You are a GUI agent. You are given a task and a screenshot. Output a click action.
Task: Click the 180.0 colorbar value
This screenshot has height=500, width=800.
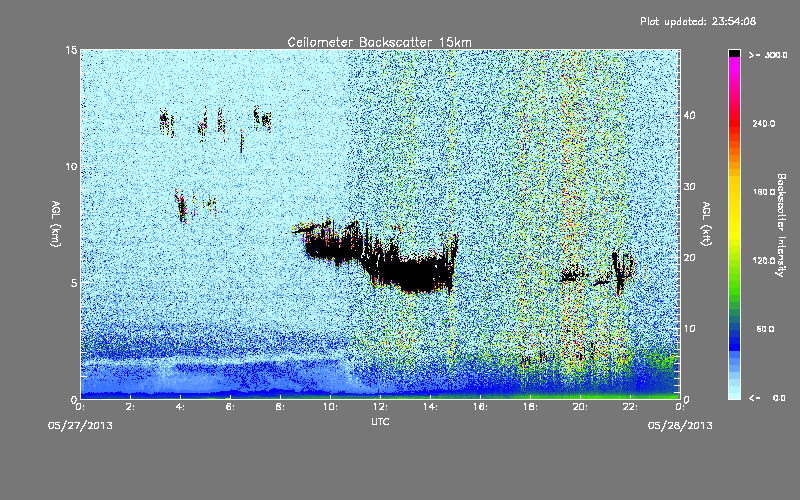[764, 192]
